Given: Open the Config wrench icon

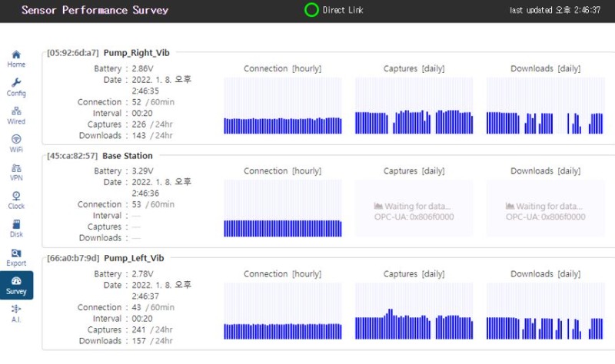Looking at the screenshot, I should tap(16, 83).
